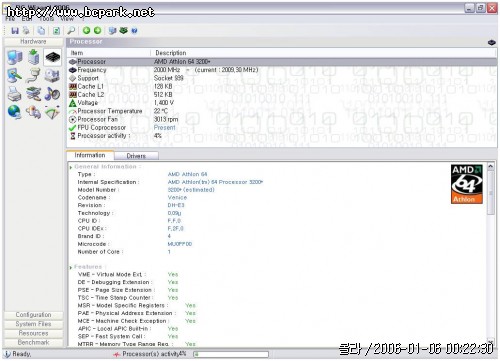Click the status bar Processor(s) activity text
Screen dimensions: 500x361
tap(154, 354)
